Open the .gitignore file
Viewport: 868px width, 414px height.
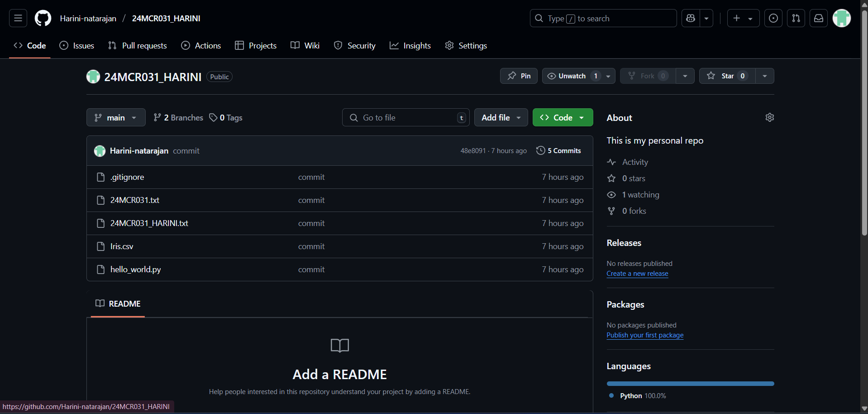coord(127,177)
